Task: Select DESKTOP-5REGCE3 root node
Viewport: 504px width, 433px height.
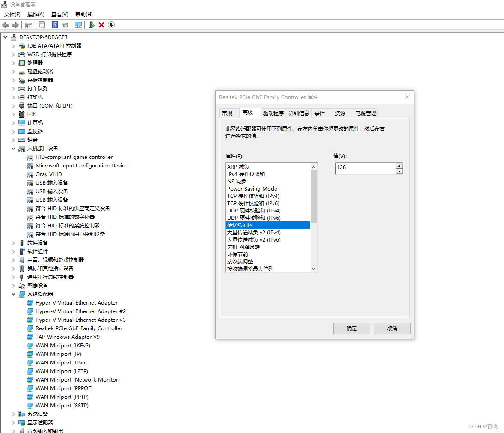Action: point(43,37)
